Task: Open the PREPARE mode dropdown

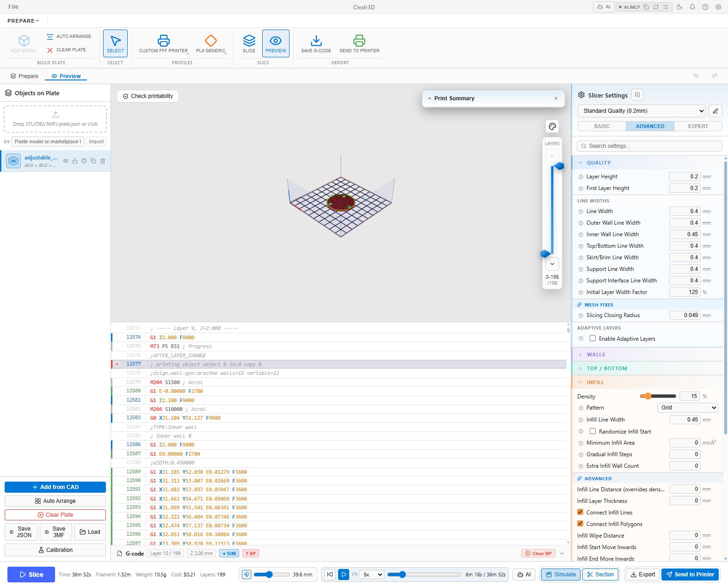Action: (23, 21)
